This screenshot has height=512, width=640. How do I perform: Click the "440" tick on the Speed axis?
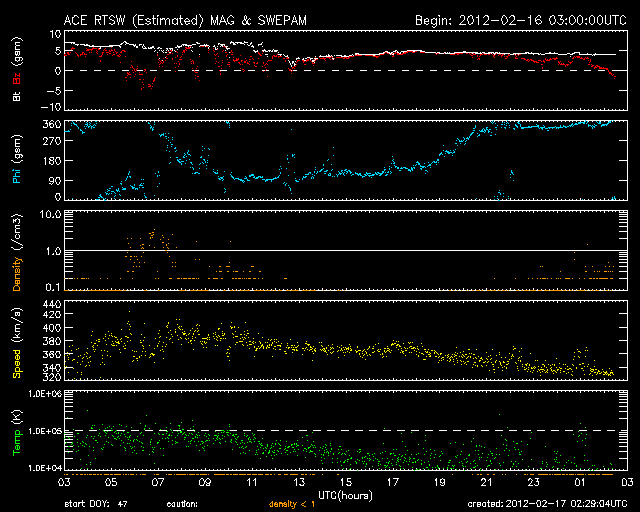(51, 305)
